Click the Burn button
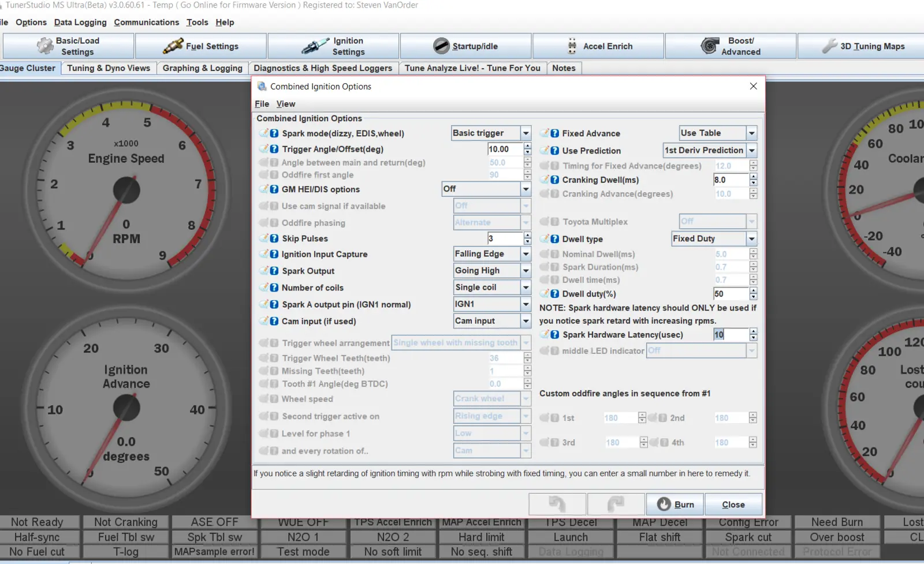This screenshot has height=564, width=924. [675, 505]
